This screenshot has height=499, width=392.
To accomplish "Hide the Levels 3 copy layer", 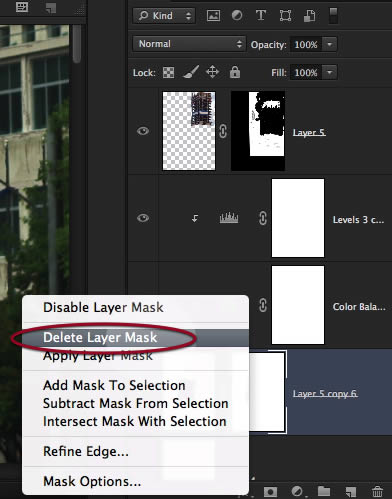I will (x=143, y=218).
